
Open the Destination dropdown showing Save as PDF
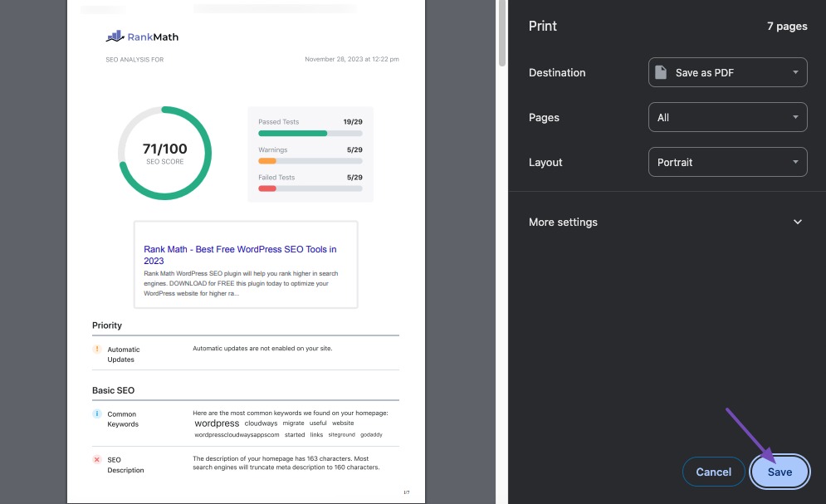[x=727, y=72]
